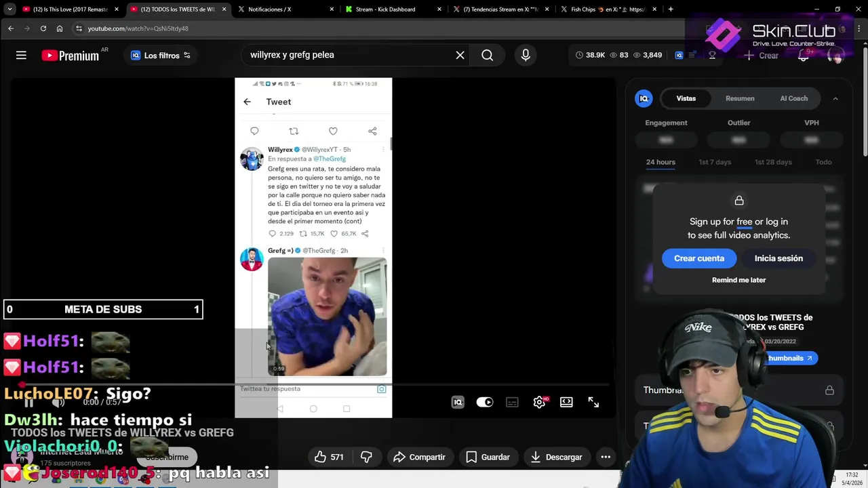Open Los filtros vidIQ filters
The height and width of the screenshot is (488, 868).
[161, 56]
